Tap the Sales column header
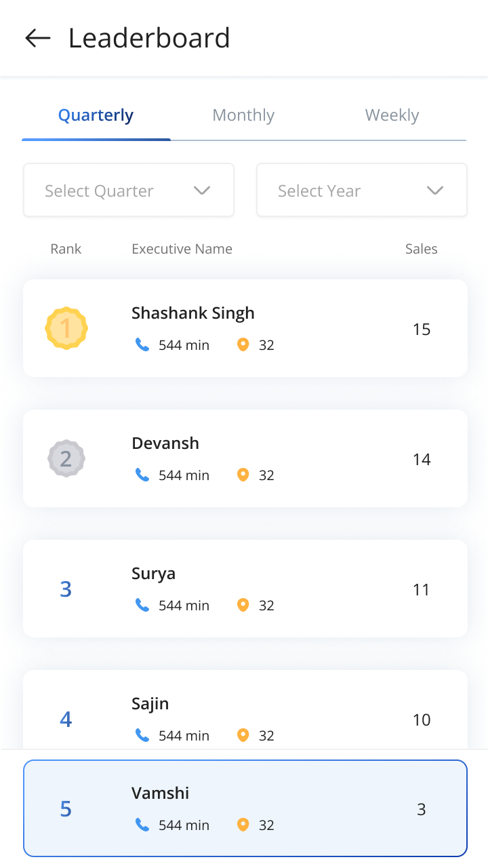 [x=422, y=249]
